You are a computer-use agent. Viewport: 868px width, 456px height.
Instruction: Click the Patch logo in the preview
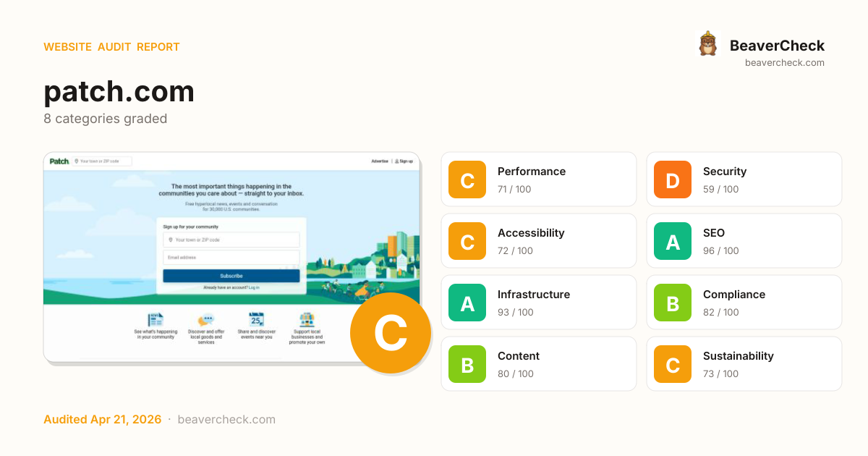pos(59,161)
